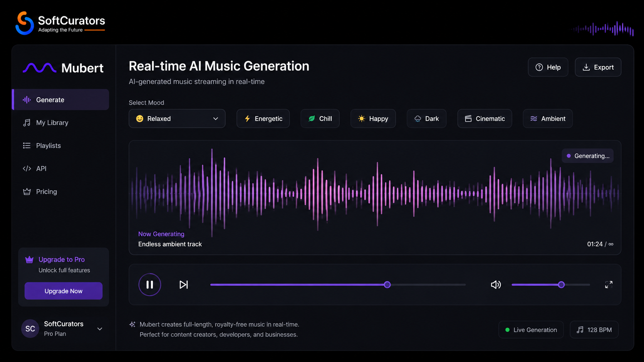Viewport: 644px width, 362px height.
Task: Select the Ambient mood
Action: coord(548,118)
